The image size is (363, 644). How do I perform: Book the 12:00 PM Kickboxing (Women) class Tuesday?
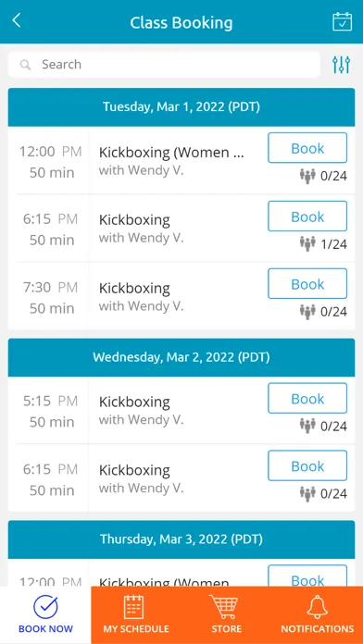click(x=307, y=148)
